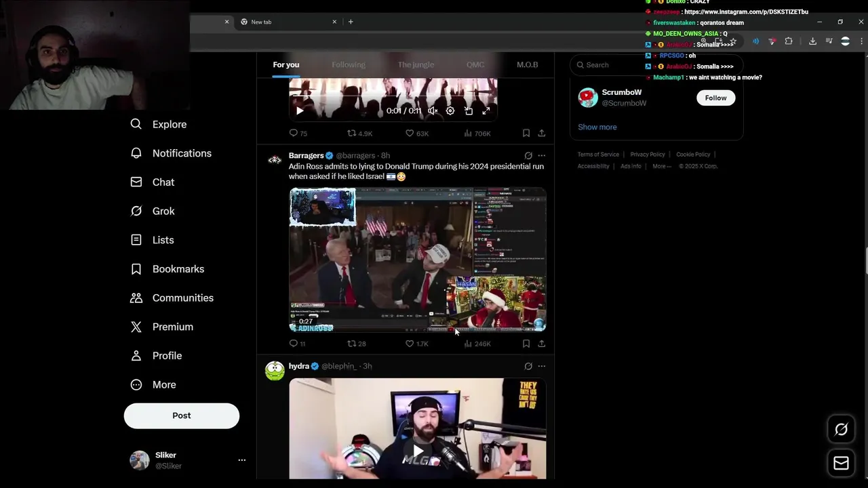Open Cookie Policy link
This screenshot has width=868, height=488.
(x=693, y=155)
